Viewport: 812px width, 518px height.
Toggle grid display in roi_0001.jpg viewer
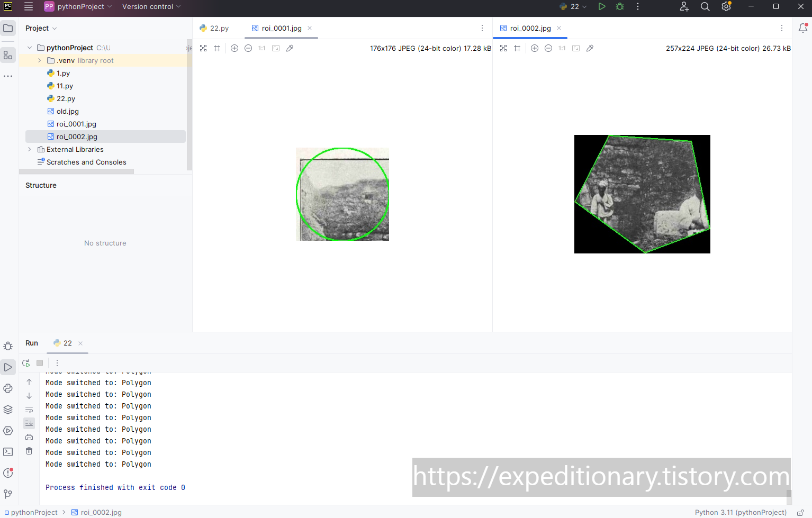[217, 48]
